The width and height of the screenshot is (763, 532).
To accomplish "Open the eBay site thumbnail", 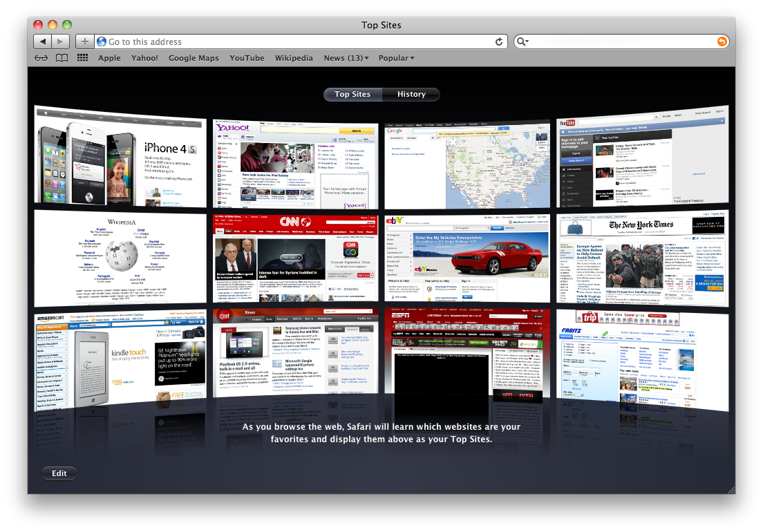I will point(467,258).
